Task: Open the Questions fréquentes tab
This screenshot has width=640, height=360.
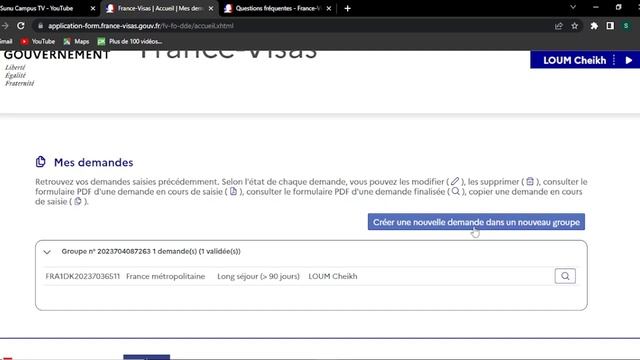Action: [x=278, y=8]
